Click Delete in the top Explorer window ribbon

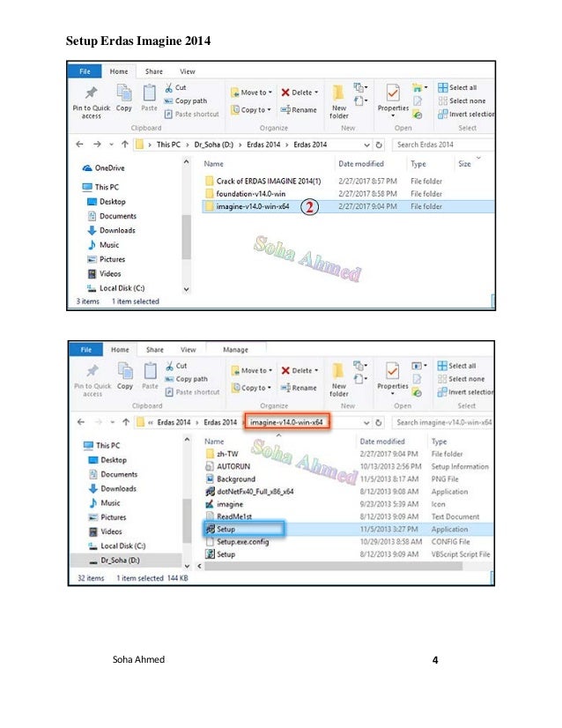coord(299,93)
